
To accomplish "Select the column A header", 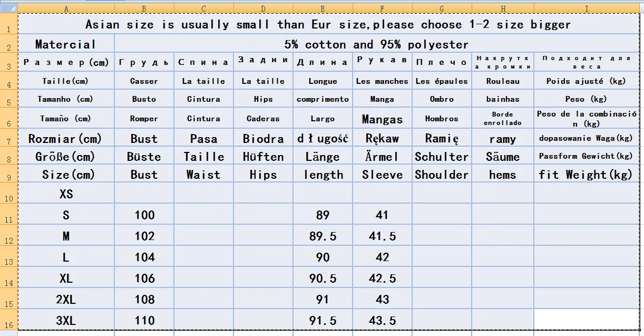I will (x=66, y=8).
